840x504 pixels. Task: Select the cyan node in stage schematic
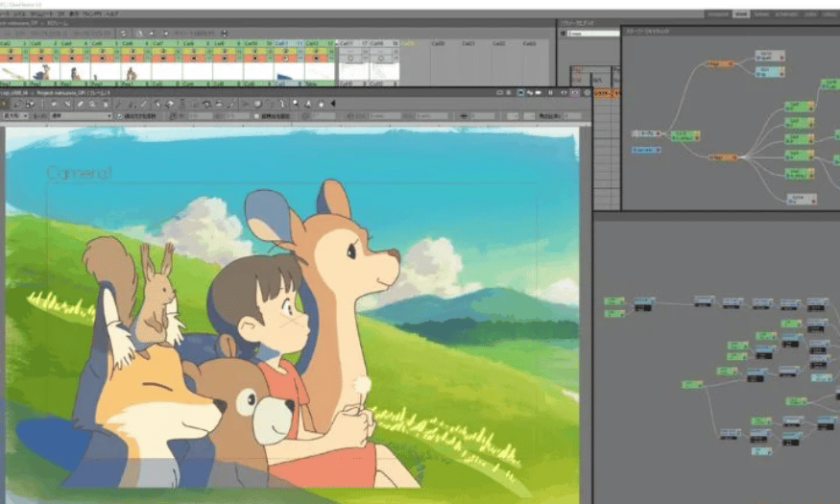click(x=770, y=72)
